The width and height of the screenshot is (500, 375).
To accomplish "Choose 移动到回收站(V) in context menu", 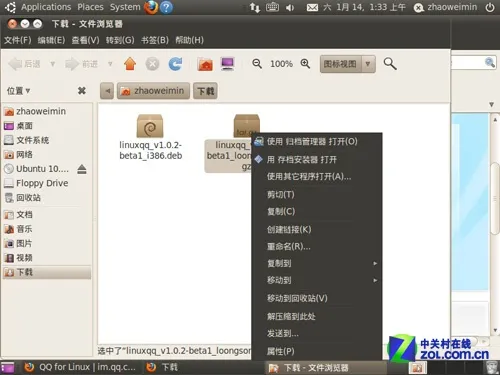I will point(317,298).
